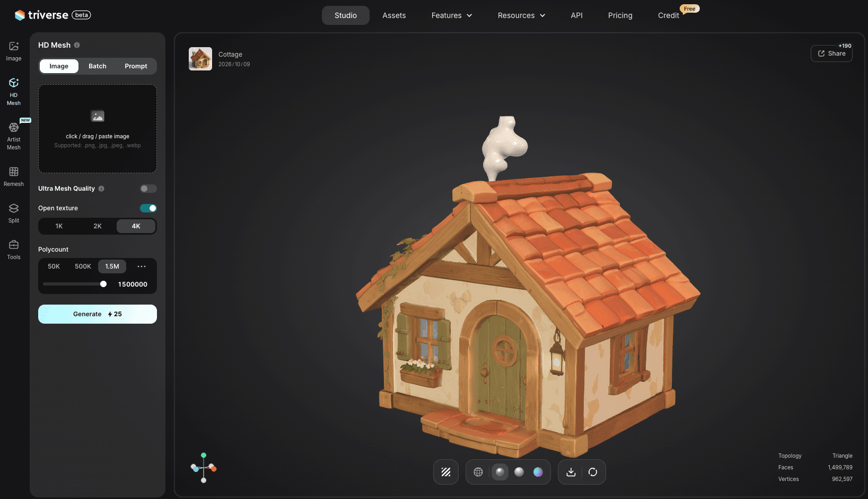868x499 pixels.
Task: Open the Remesh tool
Action: tap(14, 176)
